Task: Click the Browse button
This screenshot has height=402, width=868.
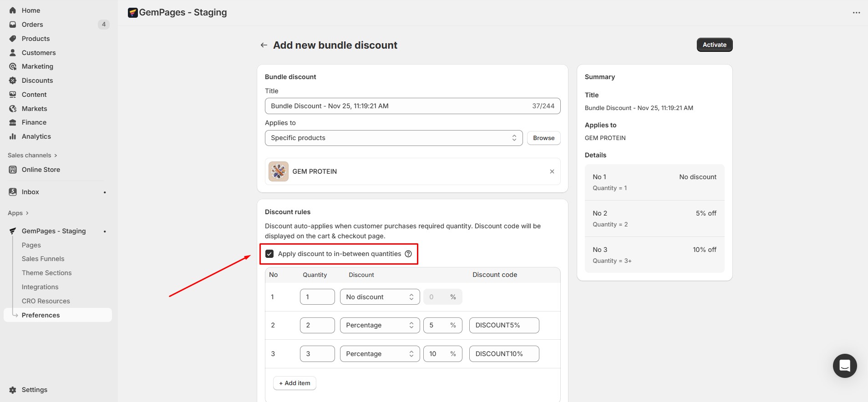Action: pyautogui.click(x=543, y=138)
